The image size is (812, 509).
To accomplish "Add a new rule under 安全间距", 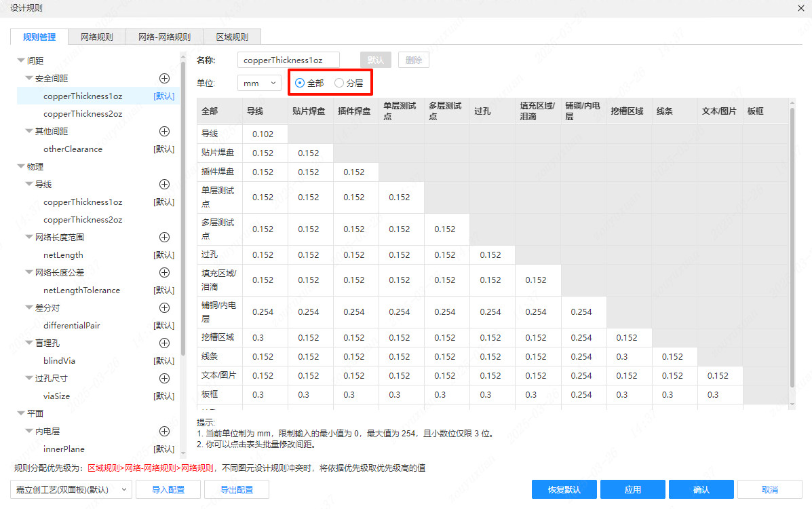I will (x=164, y=78).
